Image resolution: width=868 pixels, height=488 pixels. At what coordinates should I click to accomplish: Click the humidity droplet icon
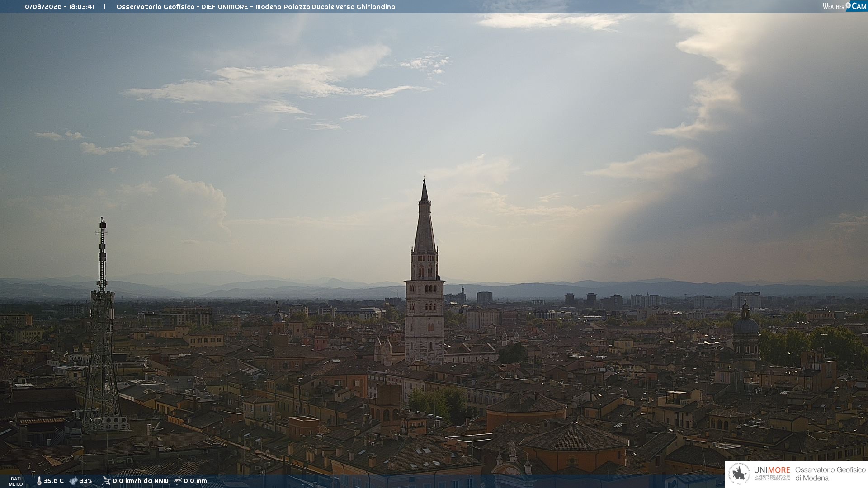click(x=74, y=481)
